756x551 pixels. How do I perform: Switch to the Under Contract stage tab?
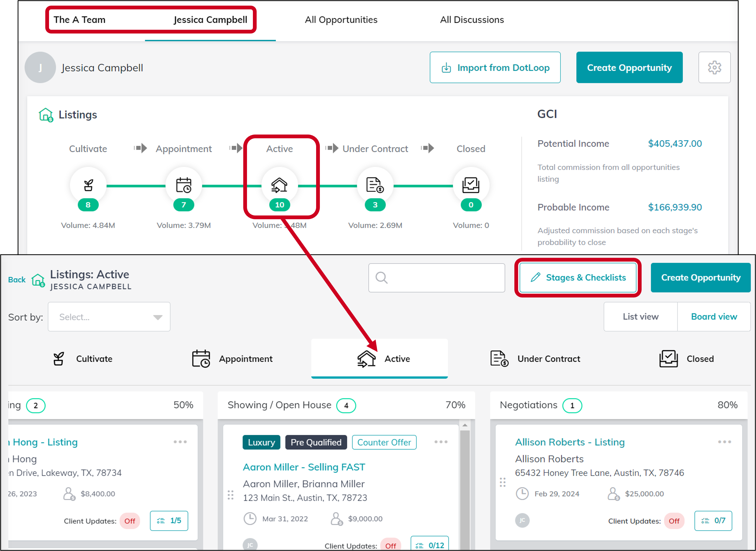pyautogui.click(x=535, y=359)
